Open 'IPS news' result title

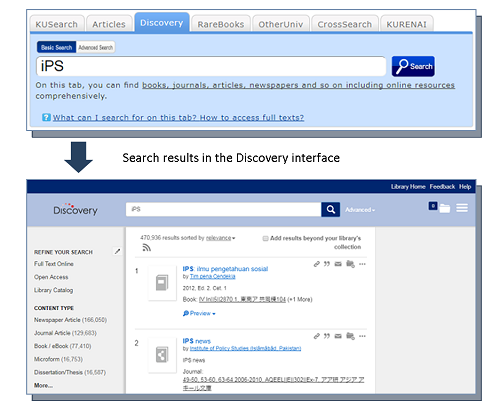point(197,341)
